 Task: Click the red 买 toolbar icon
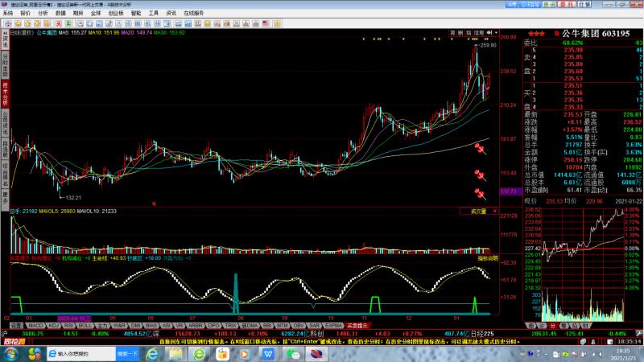click(59, 23)
